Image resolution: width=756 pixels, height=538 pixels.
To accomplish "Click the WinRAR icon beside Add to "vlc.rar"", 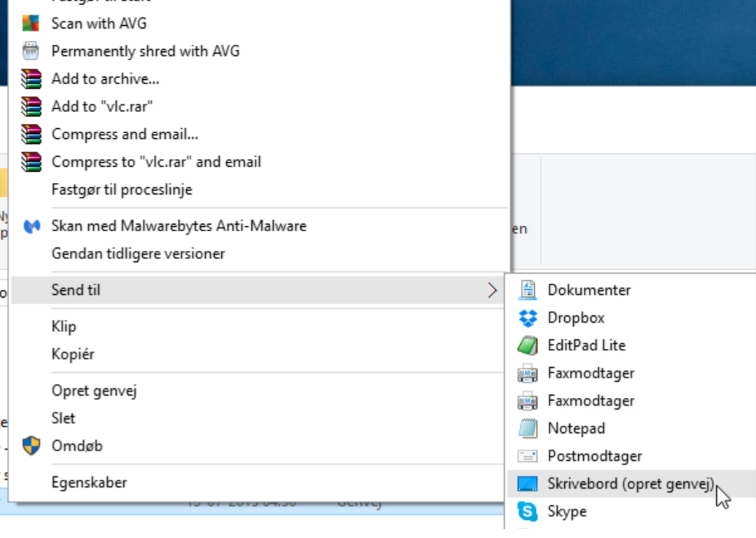I will 31,106.
